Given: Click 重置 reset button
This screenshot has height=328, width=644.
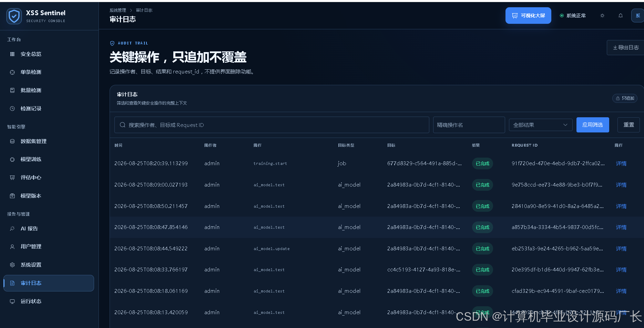Looking at the screenshot, I should coord(628,125).
